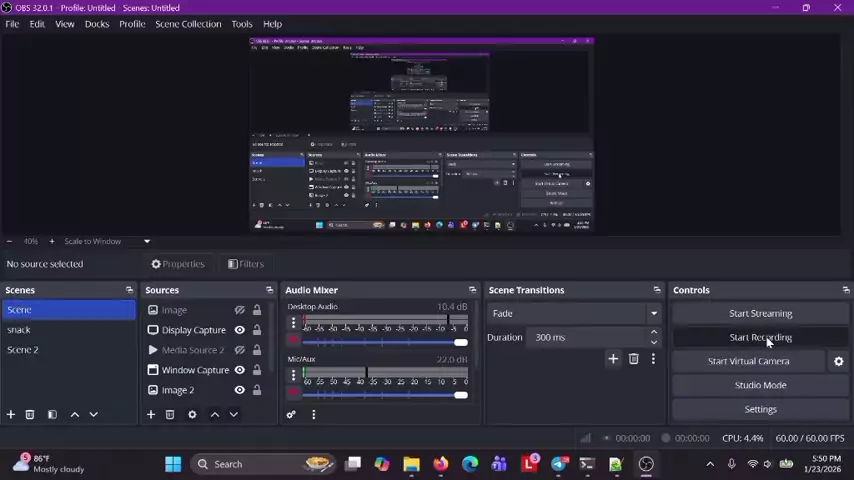Viewport: 854px width, 480px height.
Task: Hide the Display Capture source
Action: click(239, 330)
